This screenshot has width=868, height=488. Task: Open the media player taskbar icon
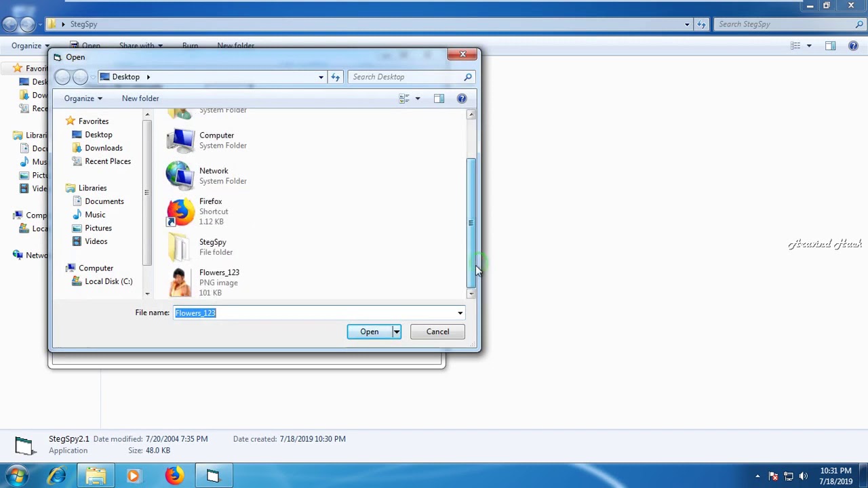(133, 476)
